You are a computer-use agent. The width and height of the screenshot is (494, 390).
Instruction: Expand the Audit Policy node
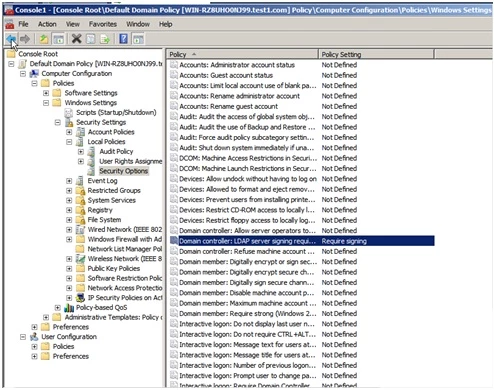[x=81, y=152]
